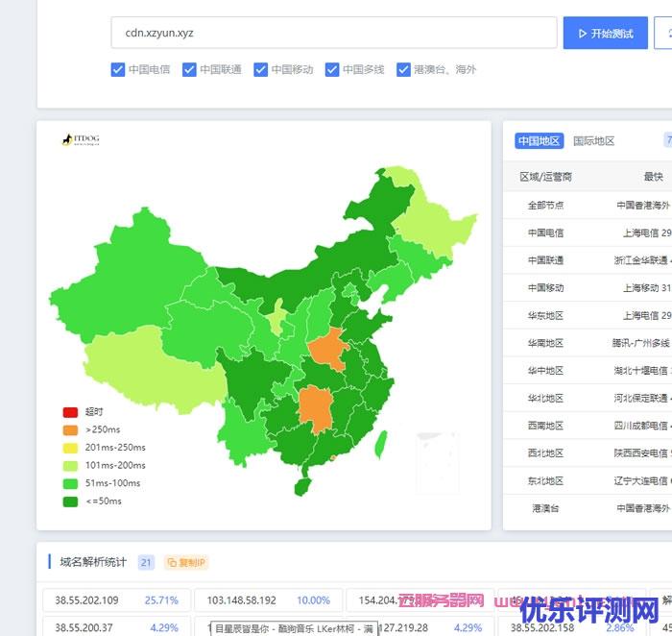Click Taiwan island on the map
The height and width of the screenshot is (636, 672).
point(379,441)
